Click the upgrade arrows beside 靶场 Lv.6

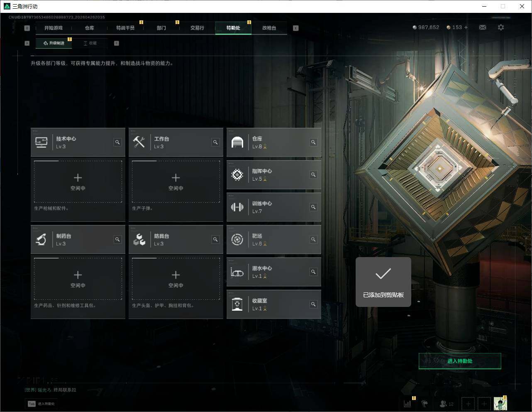(x=265, y=244)
